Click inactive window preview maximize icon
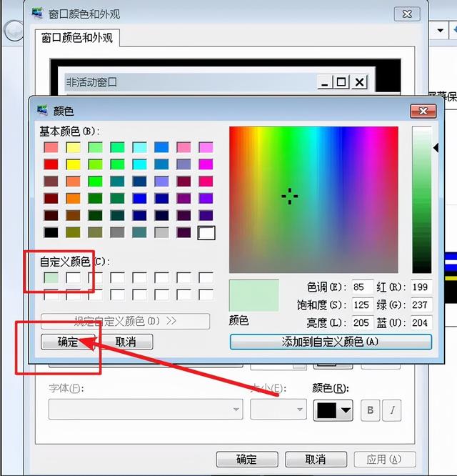This screenshot has width=457, height=476. click(x=341, y=82)
